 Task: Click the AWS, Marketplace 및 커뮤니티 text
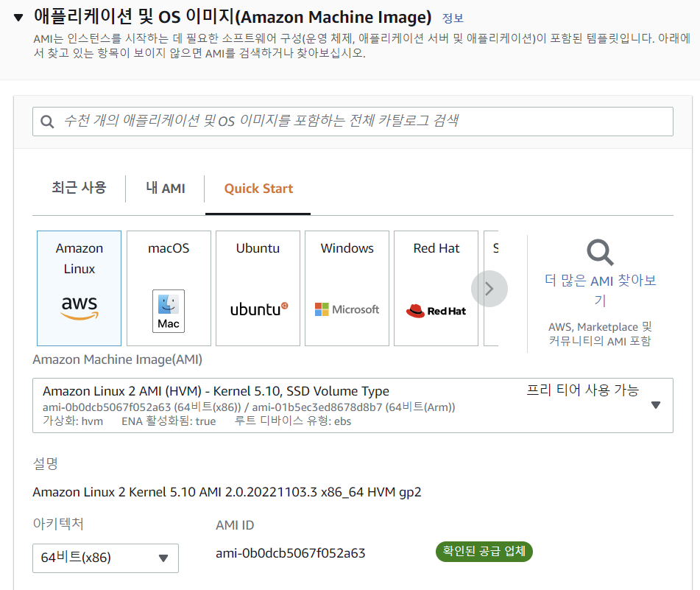point(600,334)
